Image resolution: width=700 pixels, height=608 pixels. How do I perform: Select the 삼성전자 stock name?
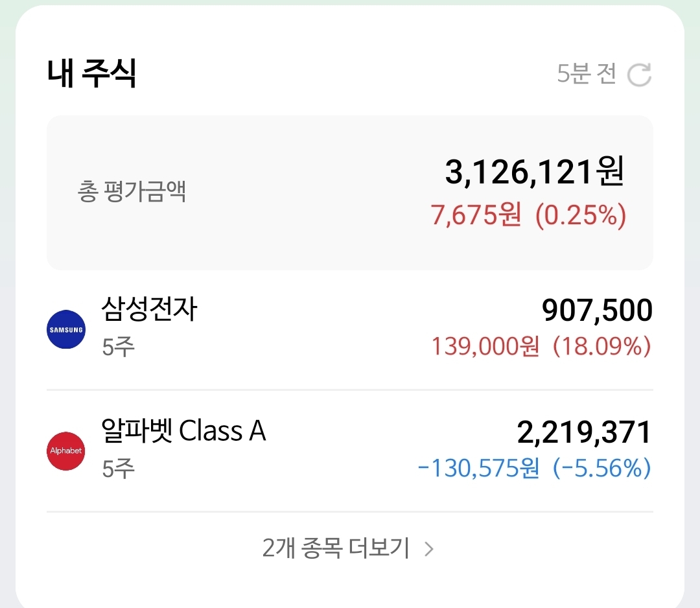point(149,310)
